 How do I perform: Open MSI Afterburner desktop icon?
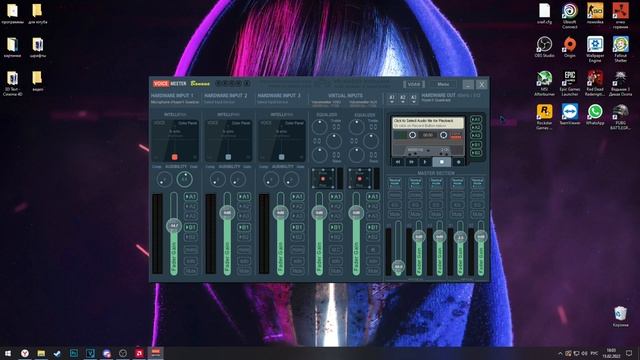click(544, 83)
